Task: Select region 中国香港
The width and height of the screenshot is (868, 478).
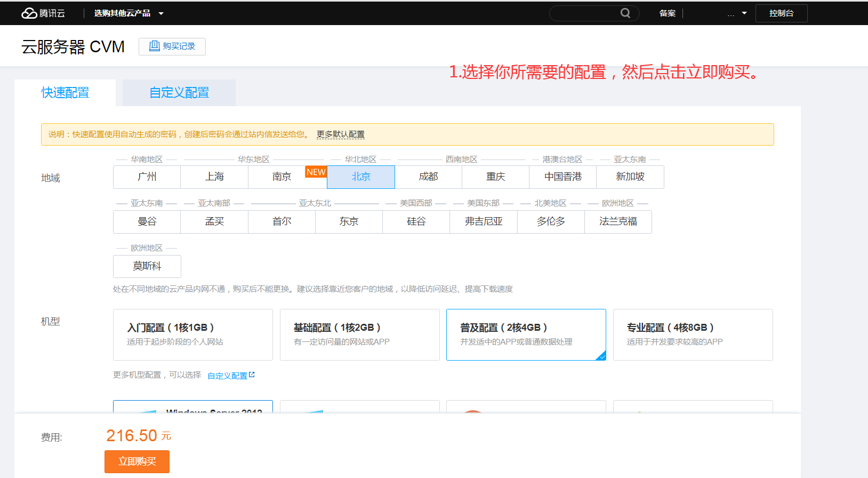Action: [562, 177]
